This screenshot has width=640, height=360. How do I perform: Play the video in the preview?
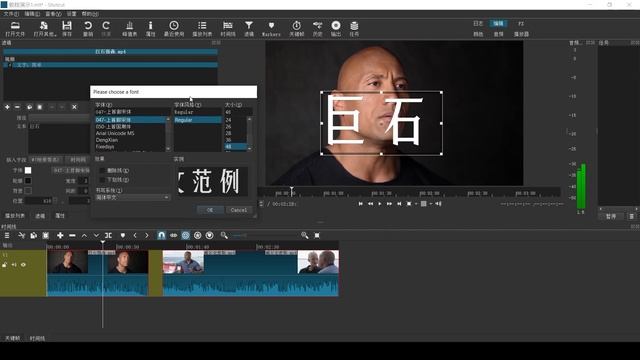[x=380, y=204]
